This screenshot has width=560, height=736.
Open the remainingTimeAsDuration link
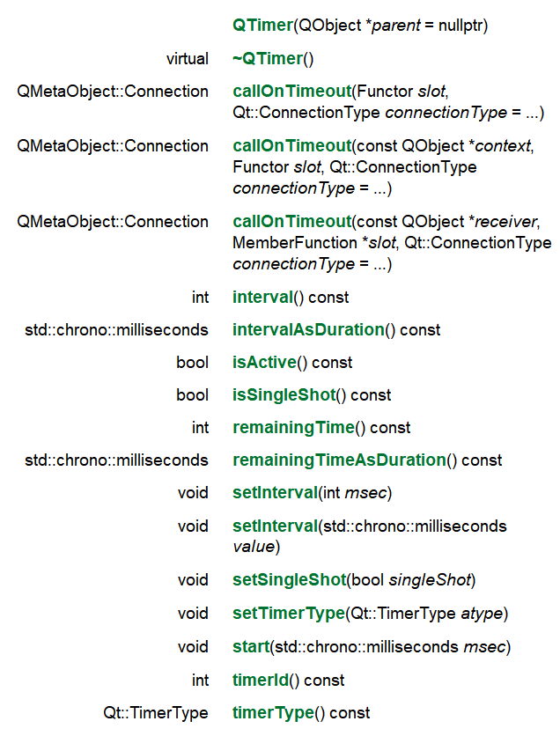(x=339, y=460)
